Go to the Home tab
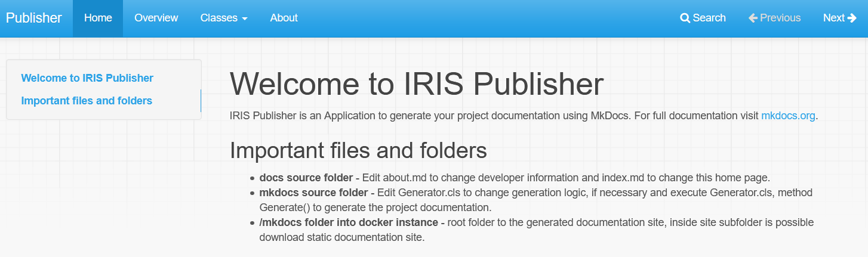868x257 pixels. coord(98,18)
